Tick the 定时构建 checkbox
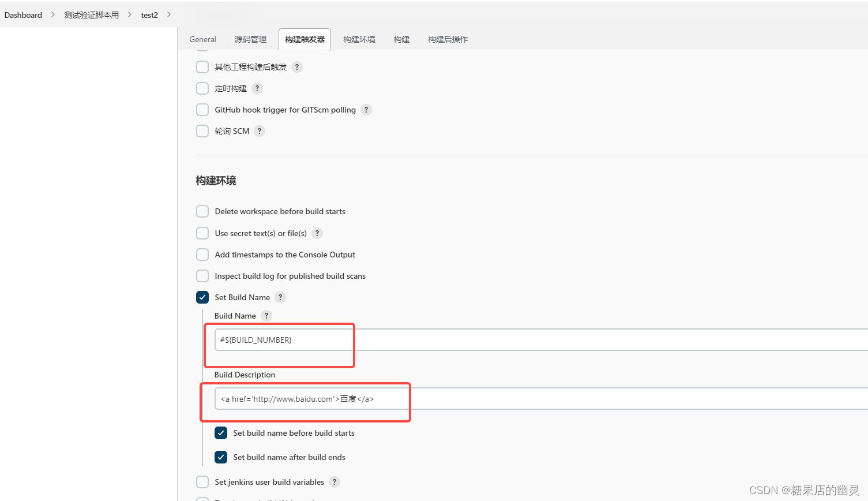Image resolution: width=868 pixels, height=501 pixels. pyautogui.click(x=202, y=88)
